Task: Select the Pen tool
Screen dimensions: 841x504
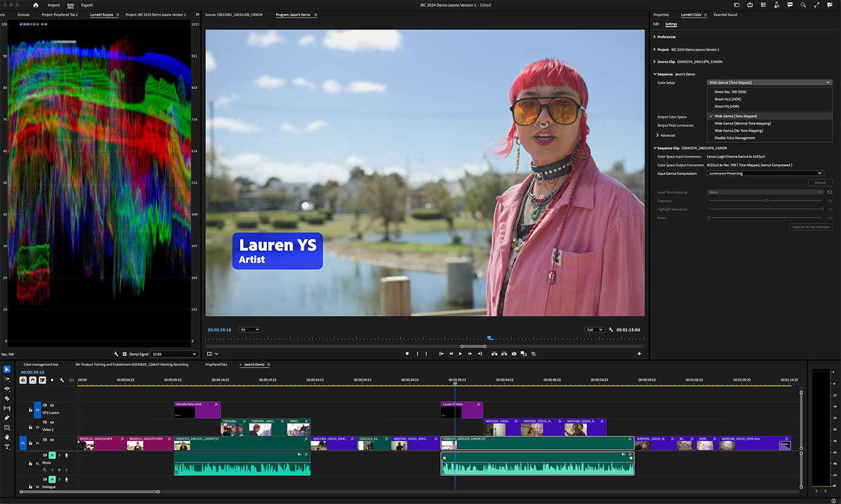Action: (7, 418)
